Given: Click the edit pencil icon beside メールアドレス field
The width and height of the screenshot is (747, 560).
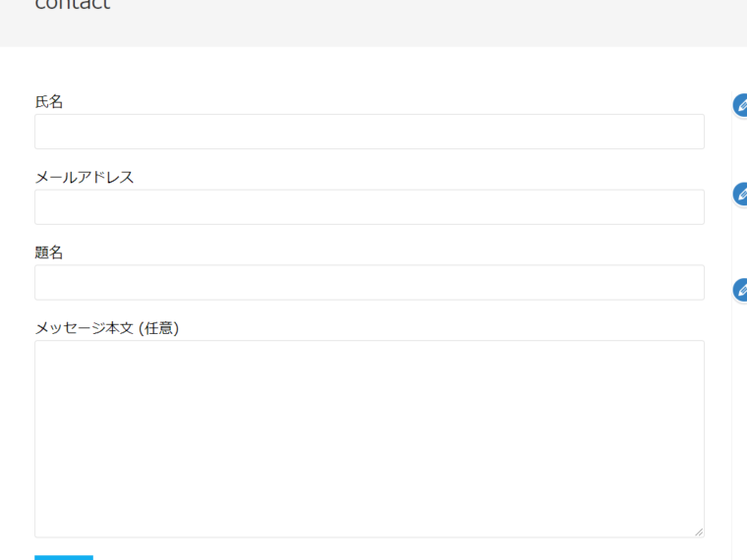Looking at the screenshot, I should (x=740, y=195).
